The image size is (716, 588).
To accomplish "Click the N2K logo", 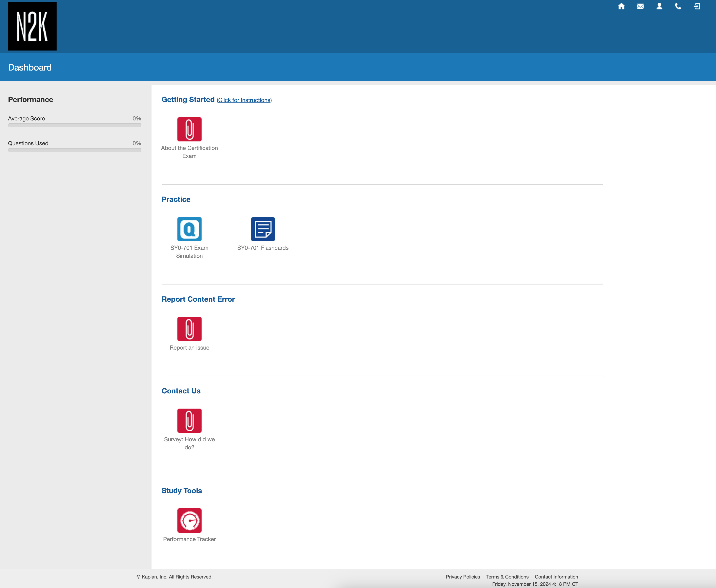I will 32,26.
